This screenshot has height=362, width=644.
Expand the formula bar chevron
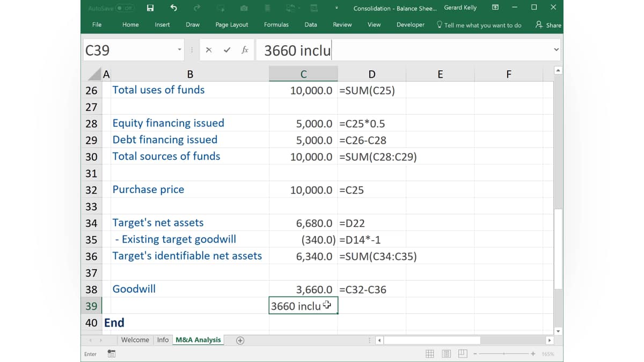(556, 50)
